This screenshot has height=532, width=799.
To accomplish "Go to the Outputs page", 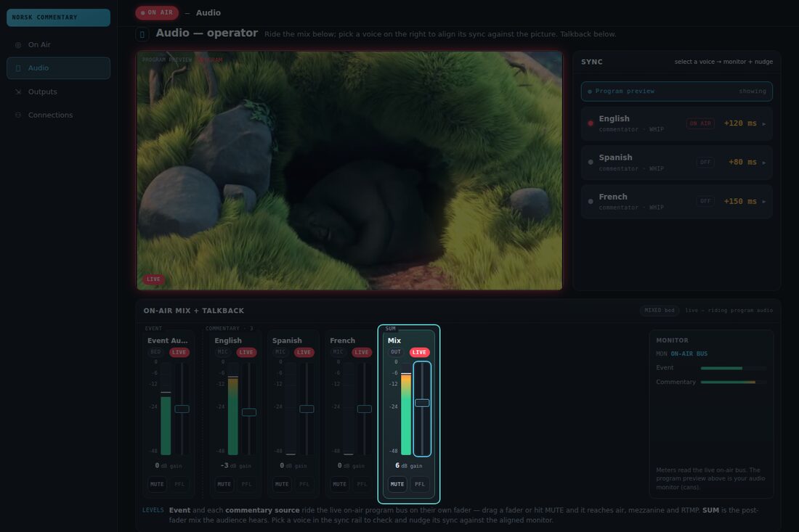I will point(58,91).
